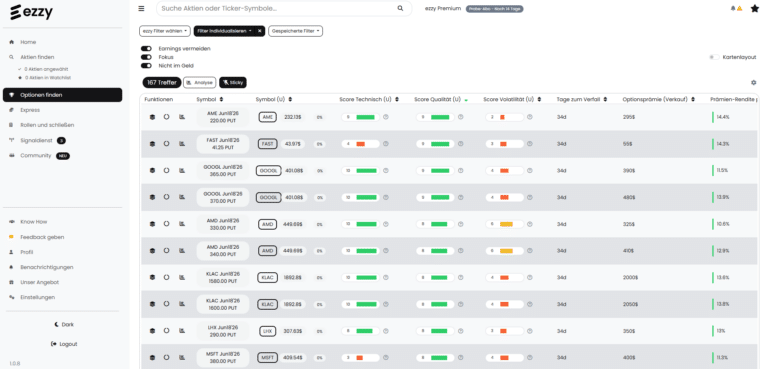Open the table settings gear icon
Image resolution: width=768 pixels, height=369 pixels.
point(753,83)
